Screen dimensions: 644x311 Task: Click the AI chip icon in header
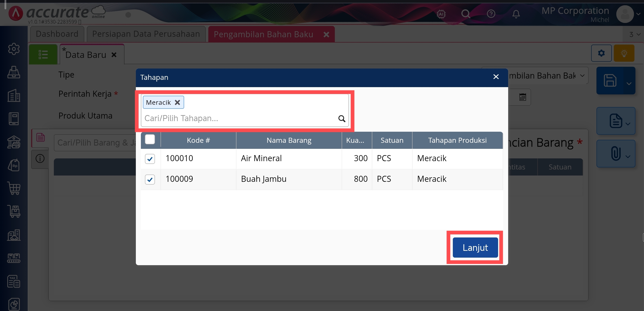coord(441,14)
